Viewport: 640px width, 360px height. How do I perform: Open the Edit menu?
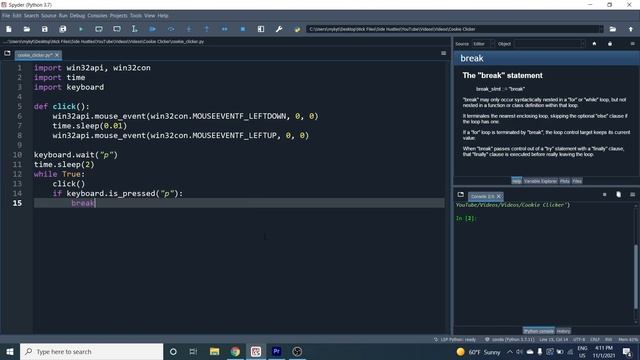[x=17, y=16]
